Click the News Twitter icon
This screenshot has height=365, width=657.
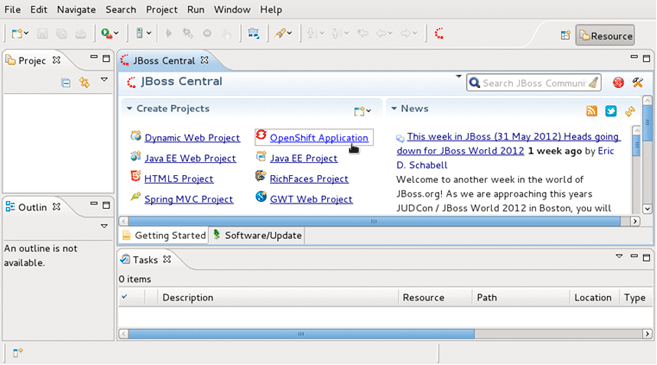(x=610, y=111)
